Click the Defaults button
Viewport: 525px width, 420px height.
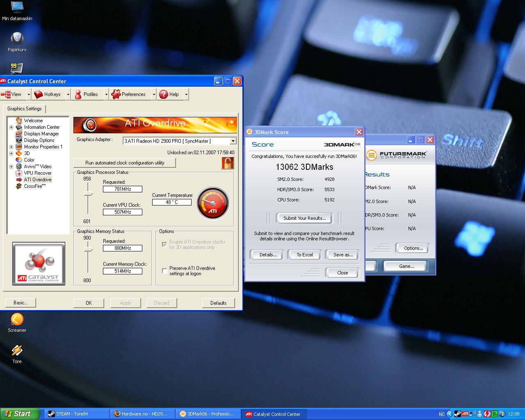pos(219,303)
